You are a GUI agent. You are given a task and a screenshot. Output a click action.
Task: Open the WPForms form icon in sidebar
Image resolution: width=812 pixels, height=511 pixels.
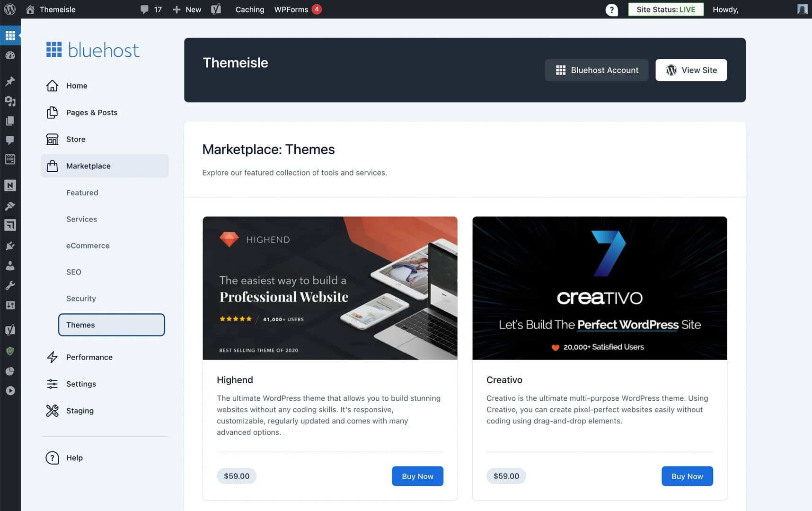click(10, 159)
